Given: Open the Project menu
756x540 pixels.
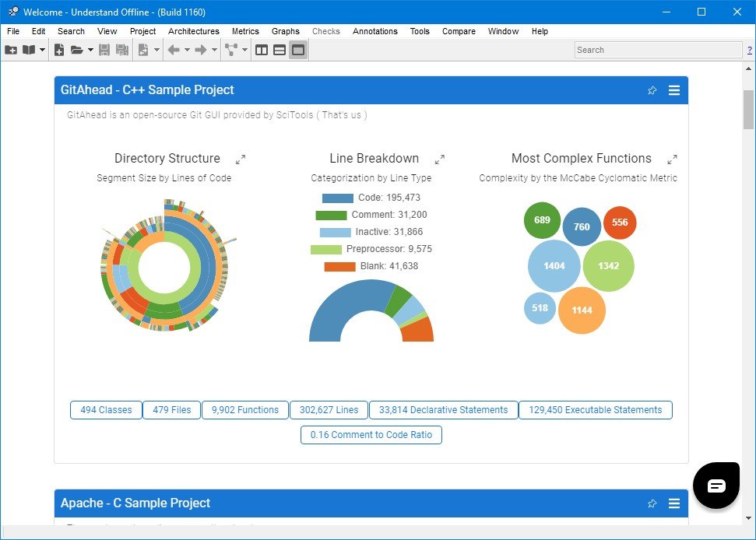Looking at the screenshot, I should 142,31.
